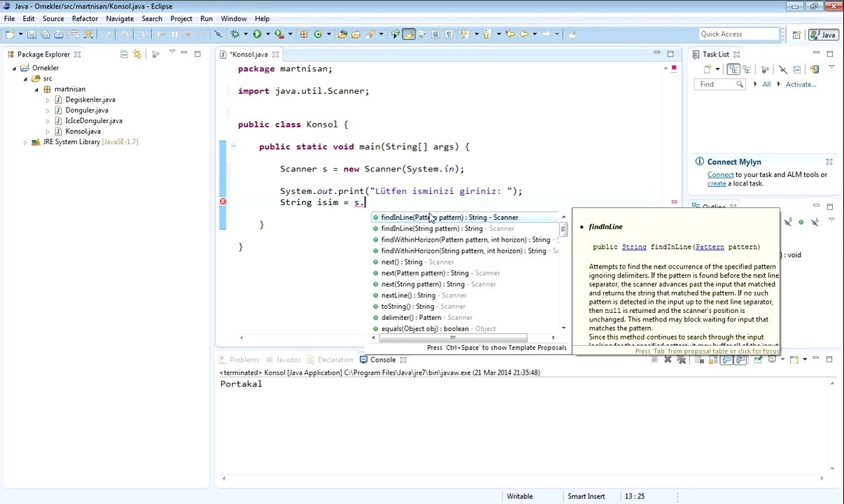Open the Package Explorer view menu triangle
844x504 pixels.
(x=172, y=52)
